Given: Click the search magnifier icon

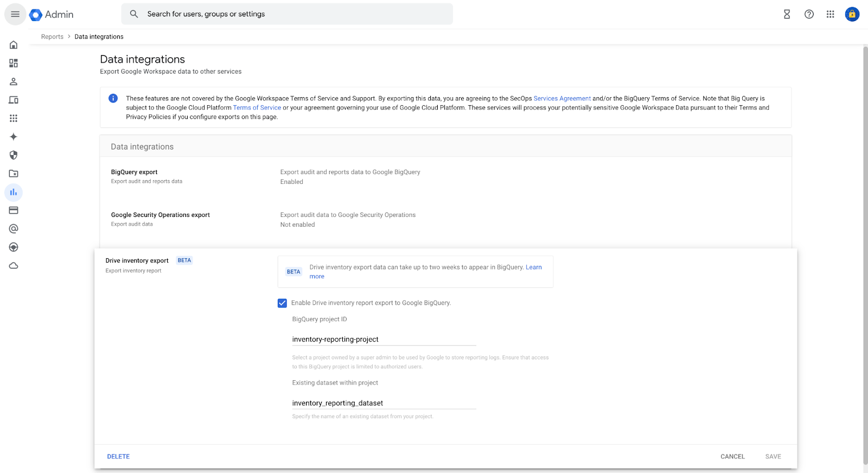Looking at the screenshot, I should pyautogui.click(x=134, y=14).
